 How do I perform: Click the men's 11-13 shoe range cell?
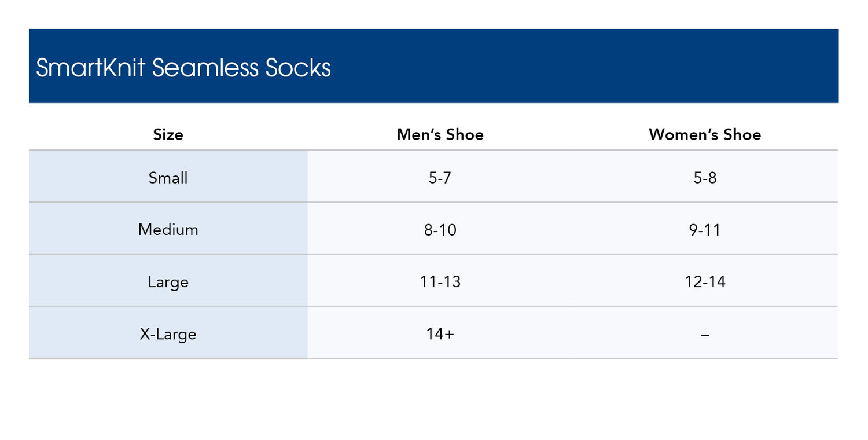tap(440, 282)
